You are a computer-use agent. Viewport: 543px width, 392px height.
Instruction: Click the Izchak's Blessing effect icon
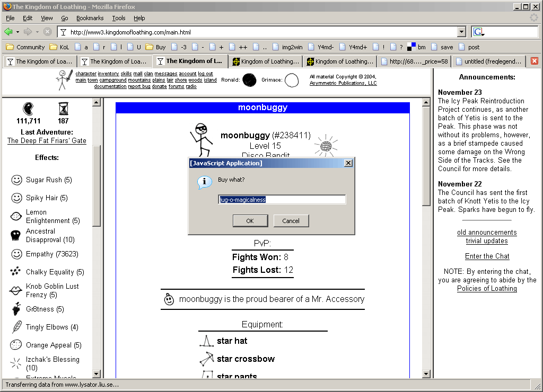(x=15, y=363)
